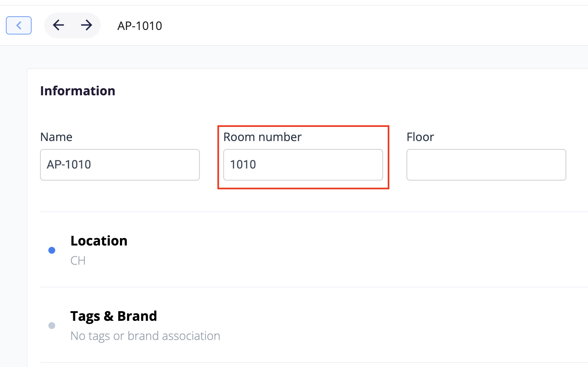The image size is (588, 367).
Task: Click the blue back chevron button
Action: [19, 25]
